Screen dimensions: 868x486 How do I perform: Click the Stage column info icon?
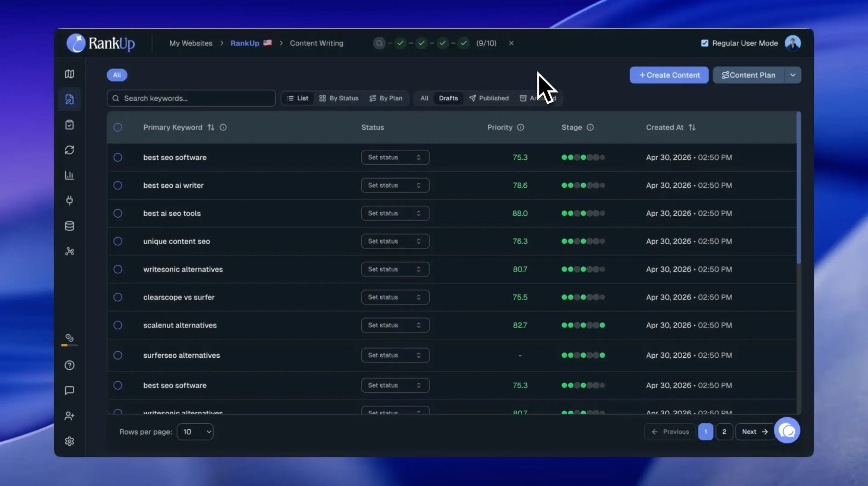coord(590,127)
